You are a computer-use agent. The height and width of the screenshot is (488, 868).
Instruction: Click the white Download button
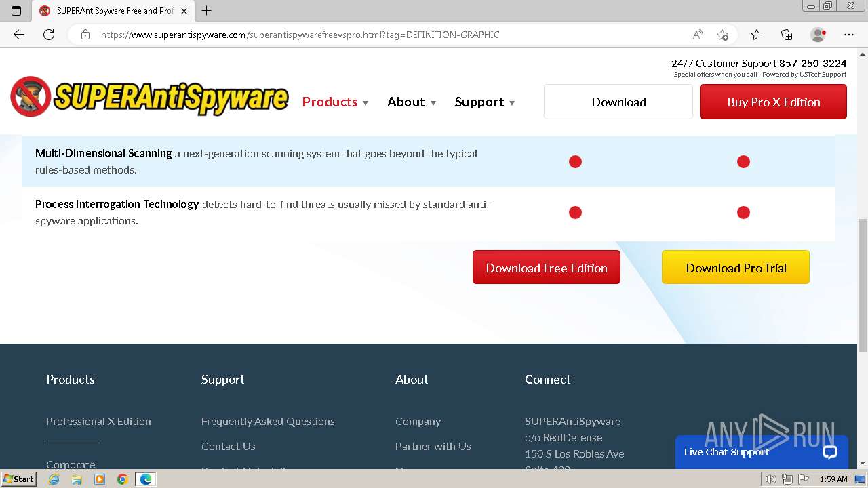[618, 102]
